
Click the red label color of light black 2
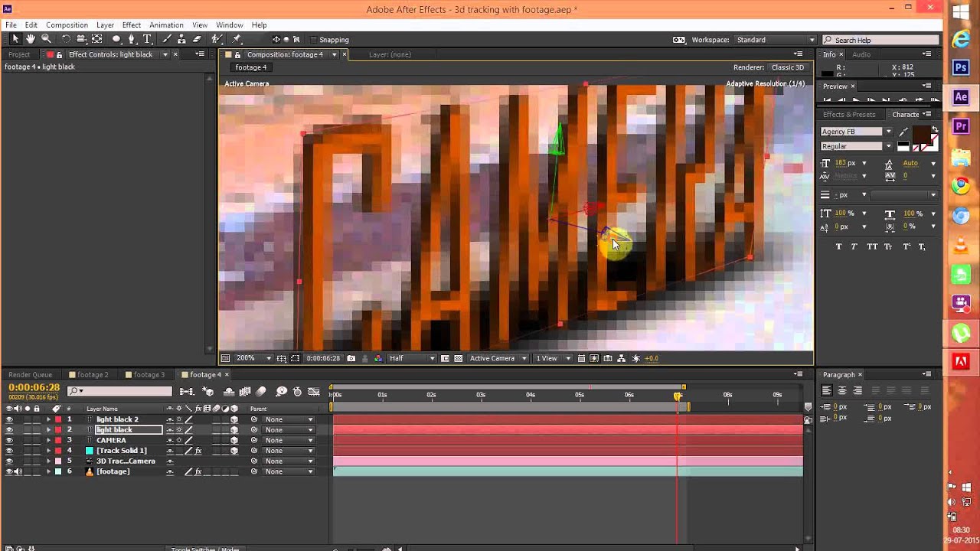[58, 419]
